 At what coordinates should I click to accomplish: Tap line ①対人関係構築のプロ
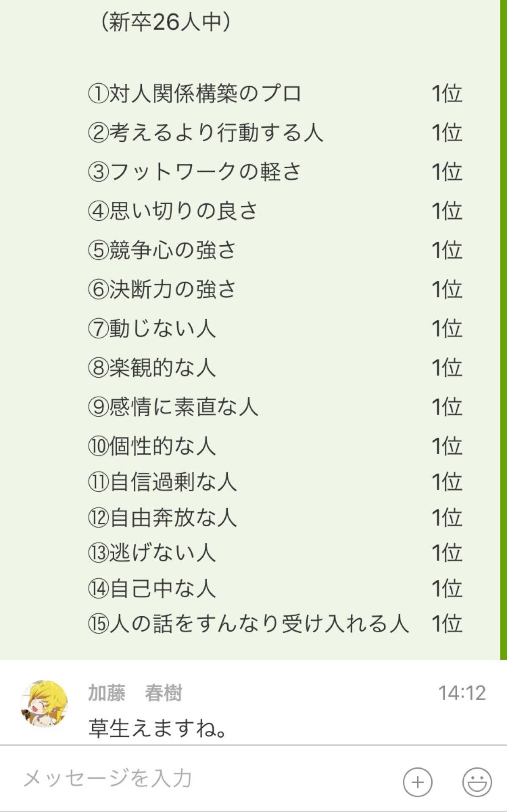[x=195, y=93]
